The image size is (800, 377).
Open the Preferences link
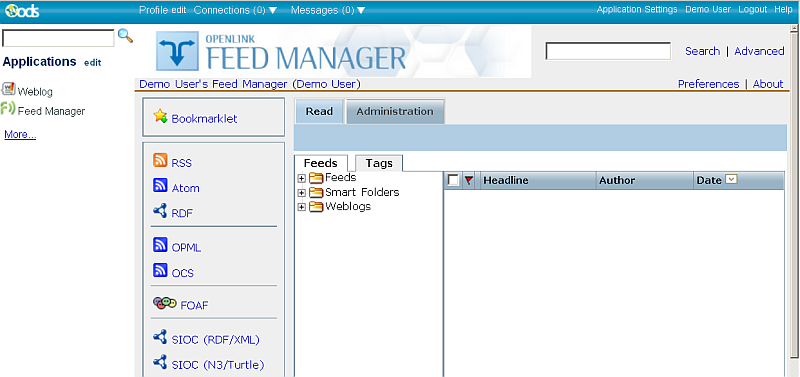point(708,84)
